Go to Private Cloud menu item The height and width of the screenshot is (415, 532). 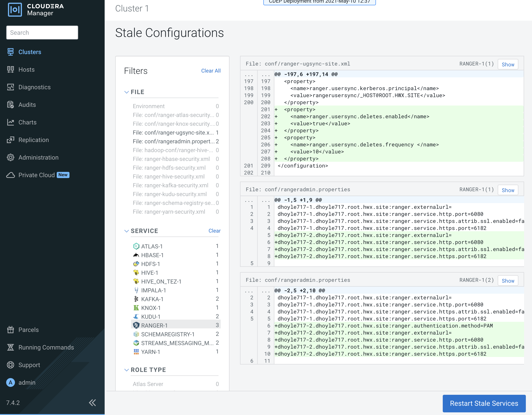pos(36,175)
